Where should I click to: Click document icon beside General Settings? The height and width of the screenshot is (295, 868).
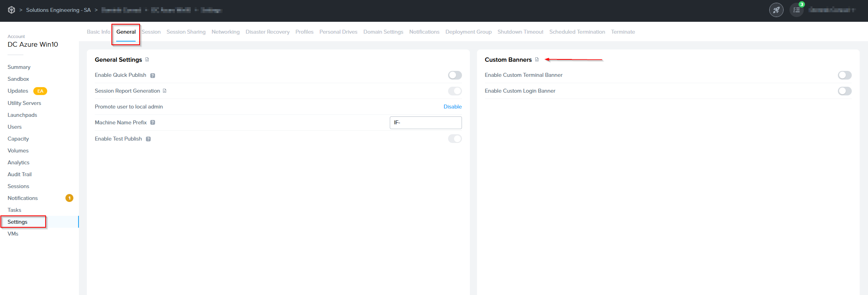coord(147,60)
